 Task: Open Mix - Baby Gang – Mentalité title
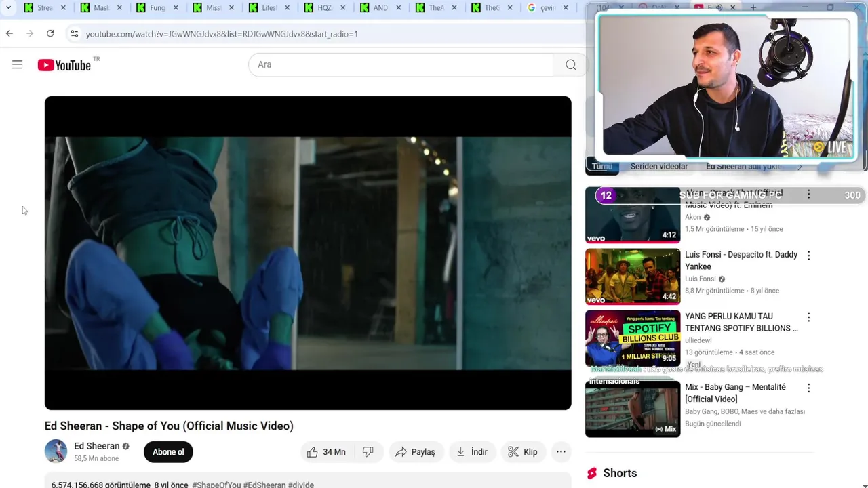coord(735,393)
